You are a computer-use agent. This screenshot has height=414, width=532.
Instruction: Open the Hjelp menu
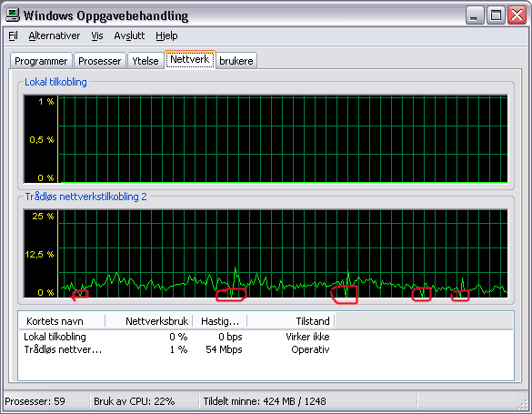[166, 35]
